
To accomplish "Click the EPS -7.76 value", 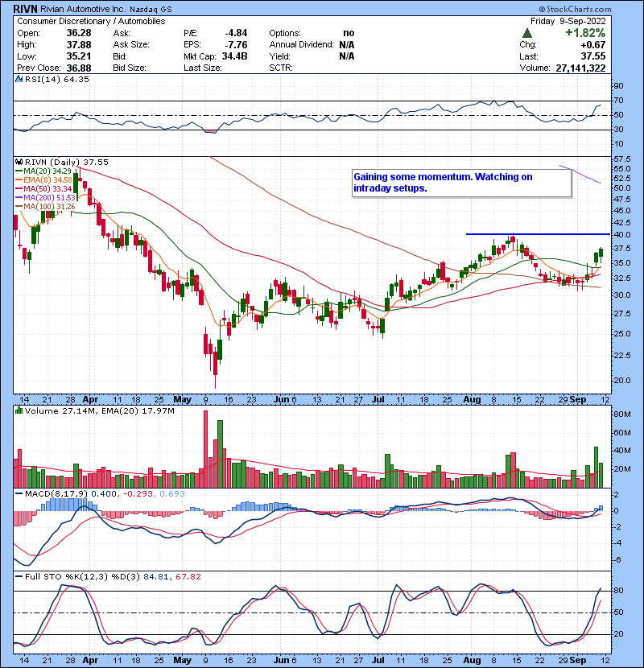I will click(x=236, y=45).
